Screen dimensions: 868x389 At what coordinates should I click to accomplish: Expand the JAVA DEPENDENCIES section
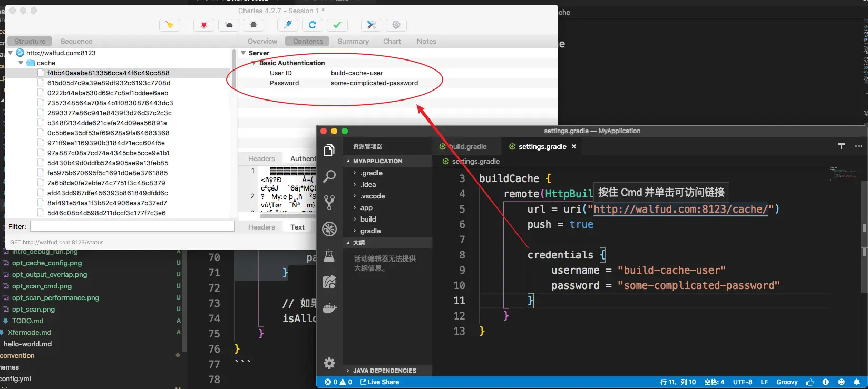point(348,371)
